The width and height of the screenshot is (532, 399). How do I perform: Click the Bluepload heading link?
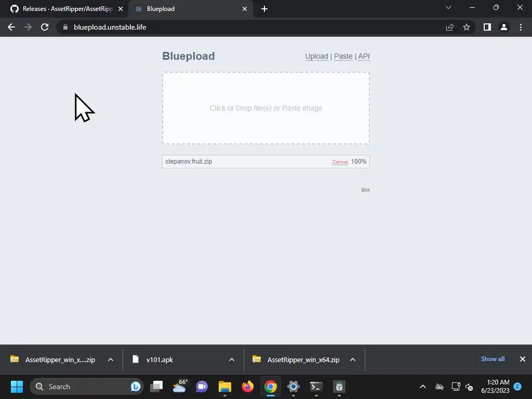(188, 56)
